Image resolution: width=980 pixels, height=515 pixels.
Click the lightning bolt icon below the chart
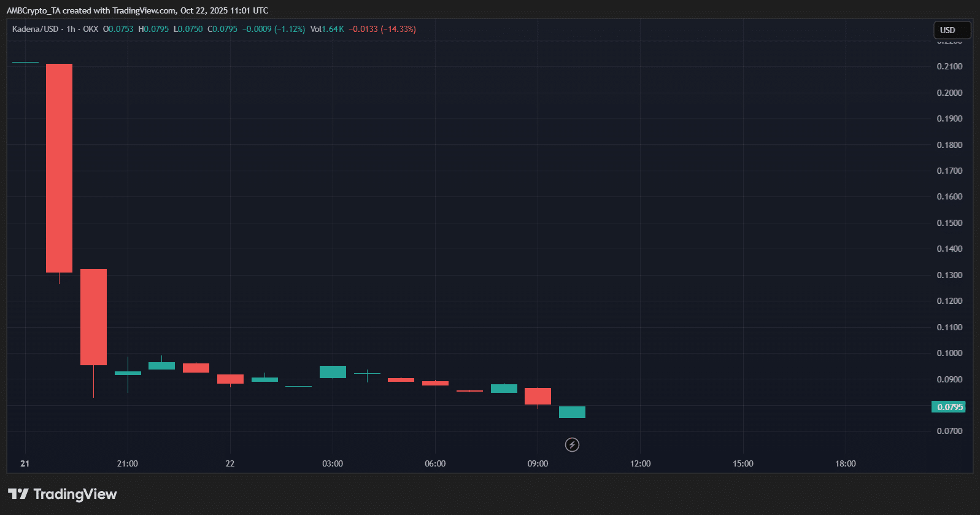(x=572, y=444)
